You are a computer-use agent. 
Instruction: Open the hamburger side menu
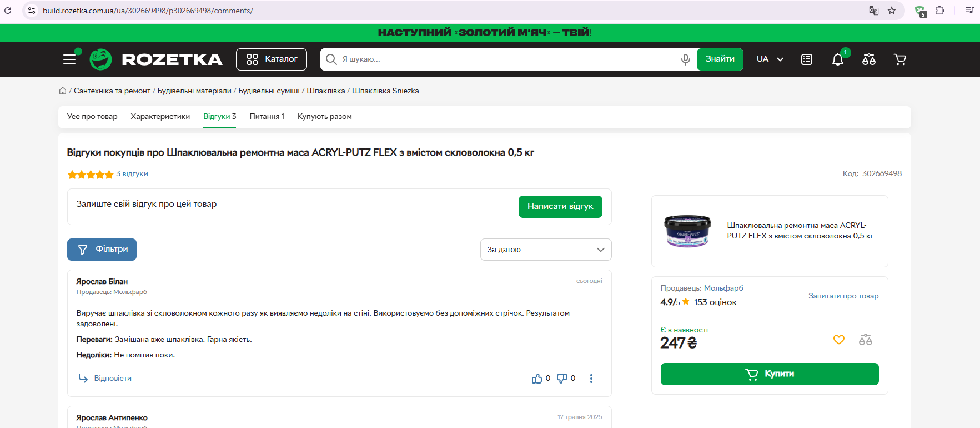pos(69,59)
